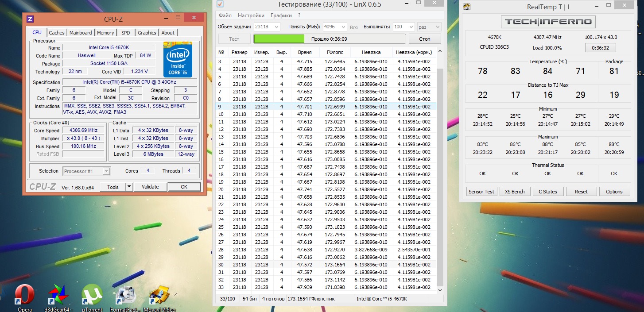The height and width of the screenshot is (312, 644).
Task: Click the Core Speed 4306.69 MHz field
Action: pyautogui.click(x=83, y=131)
